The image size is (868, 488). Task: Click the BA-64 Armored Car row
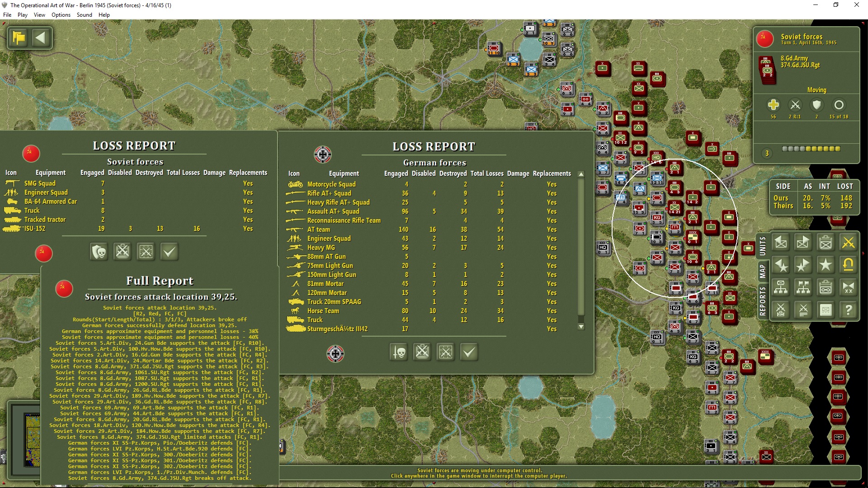[x=136, y=202]
